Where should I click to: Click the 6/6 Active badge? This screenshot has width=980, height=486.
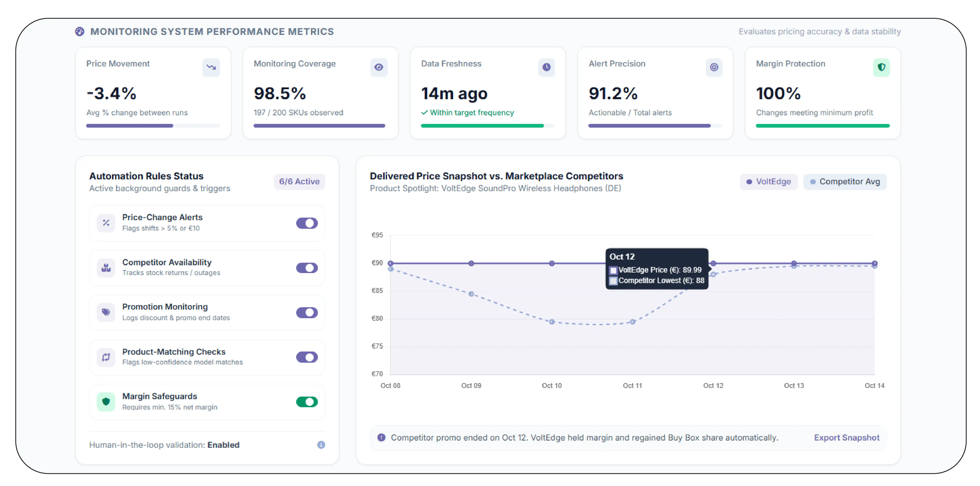click(299, 182)
